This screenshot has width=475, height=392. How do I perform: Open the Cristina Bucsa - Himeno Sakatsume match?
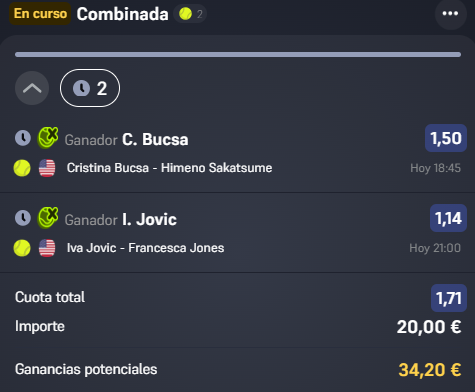point(169,168)
